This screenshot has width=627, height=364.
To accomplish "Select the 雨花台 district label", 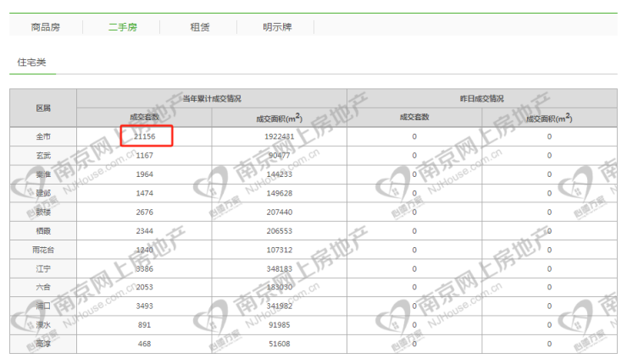I will (43, 250).
